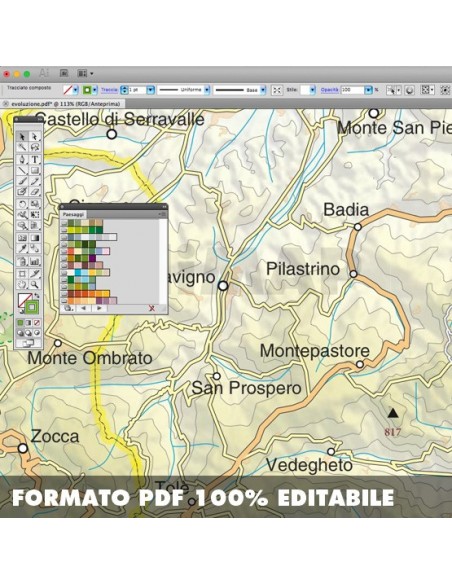The height and width of the screenshot is (584, 452).
Task: Select the Selection (black arrow) tool
Action: (x=22, y=137)
